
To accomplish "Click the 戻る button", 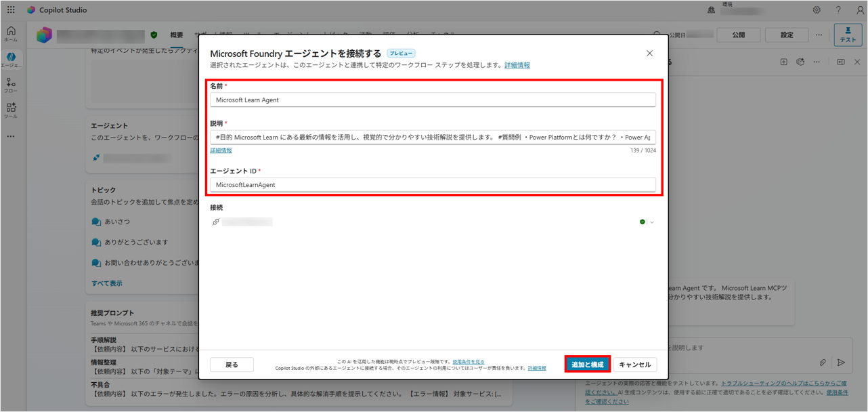I will pos(232,365).
